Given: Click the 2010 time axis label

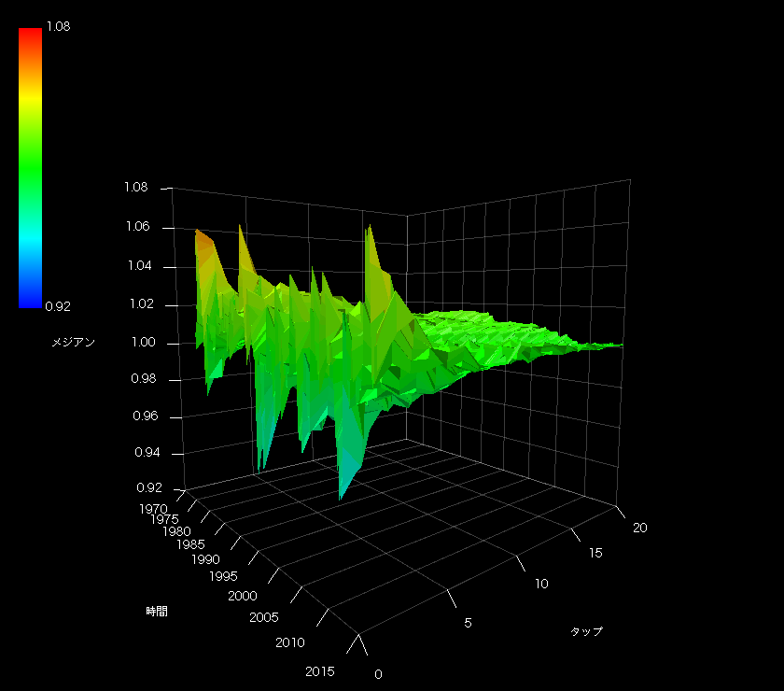Looking at the screenshot, I should pyautogui.click(x=290, y=642).
